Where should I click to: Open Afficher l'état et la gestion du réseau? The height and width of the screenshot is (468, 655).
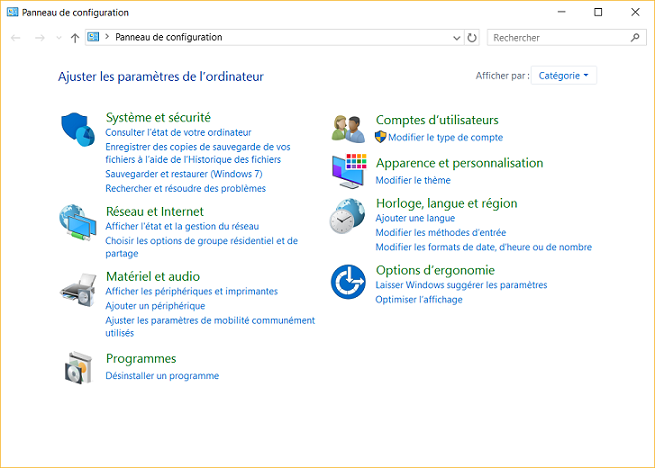pos(182,226)
